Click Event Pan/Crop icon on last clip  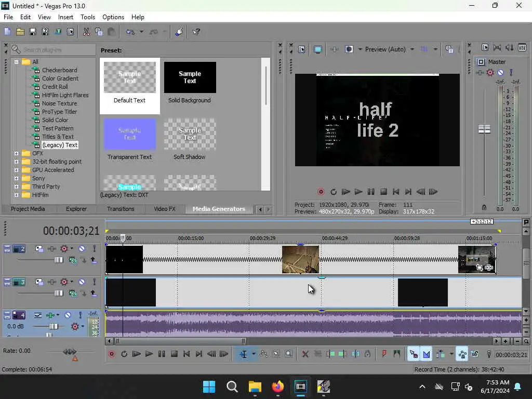pos(479,268)
